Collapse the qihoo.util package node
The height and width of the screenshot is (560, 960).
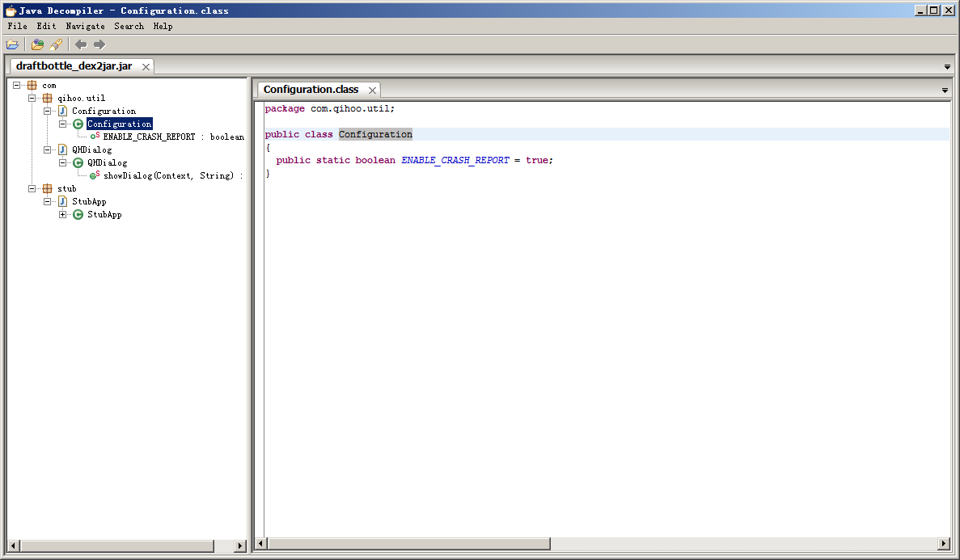(x=32, y=98)
